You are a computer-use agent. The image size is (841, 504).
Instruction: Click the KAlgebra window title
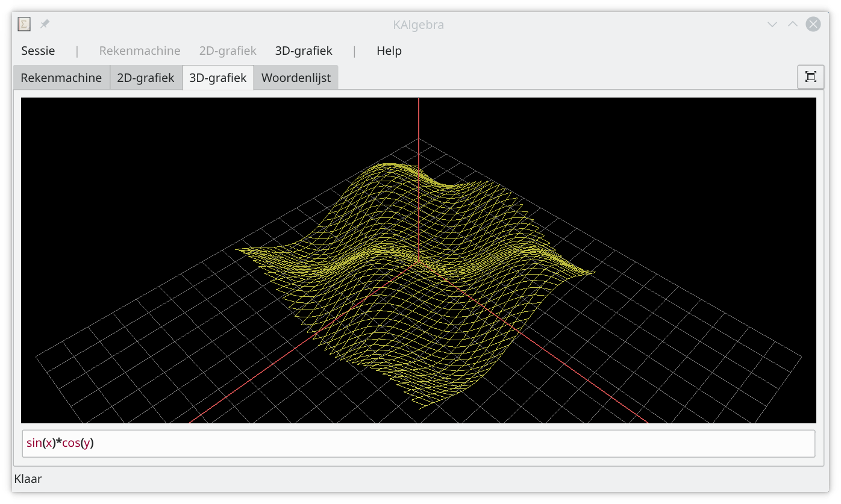(x=418, y=25)
